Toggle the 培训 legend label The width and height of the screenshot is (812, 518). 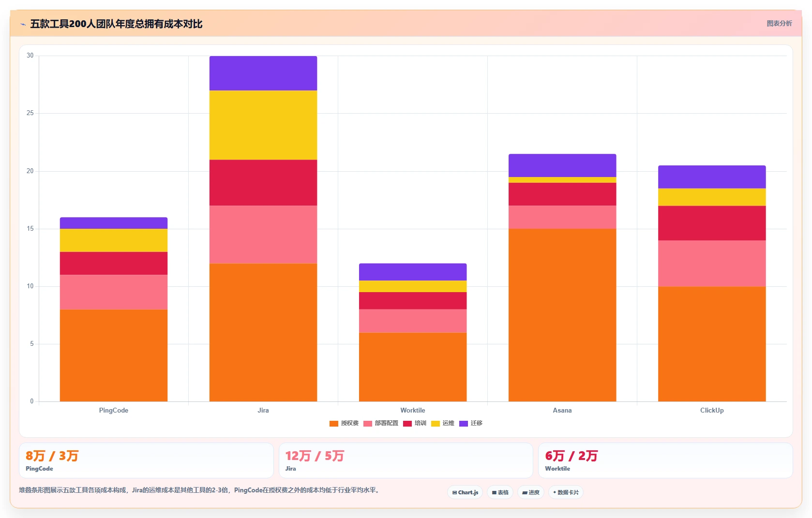[x=421, y=423]
